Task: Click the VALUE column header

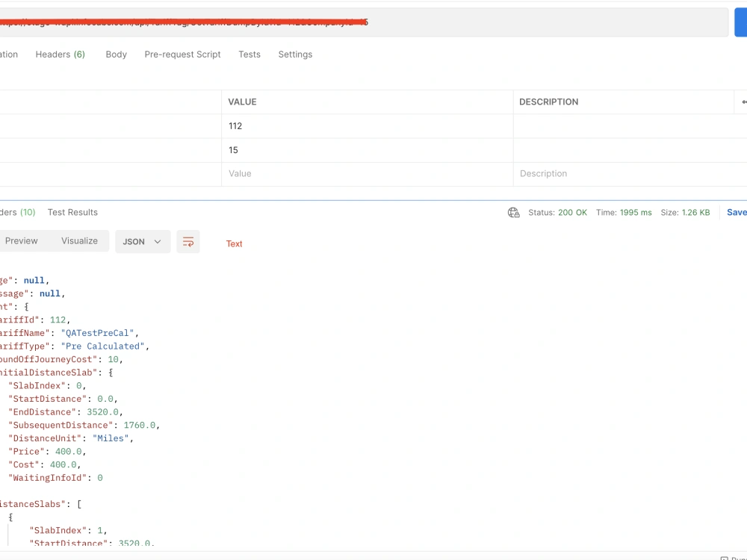Action: pos(243,102)
